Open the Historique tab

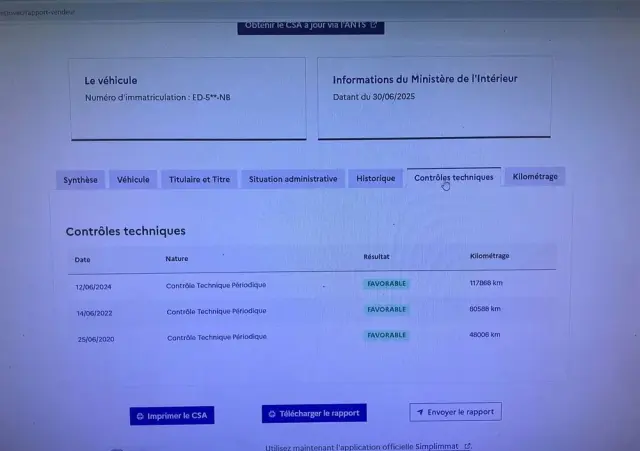tap(376, 179)
